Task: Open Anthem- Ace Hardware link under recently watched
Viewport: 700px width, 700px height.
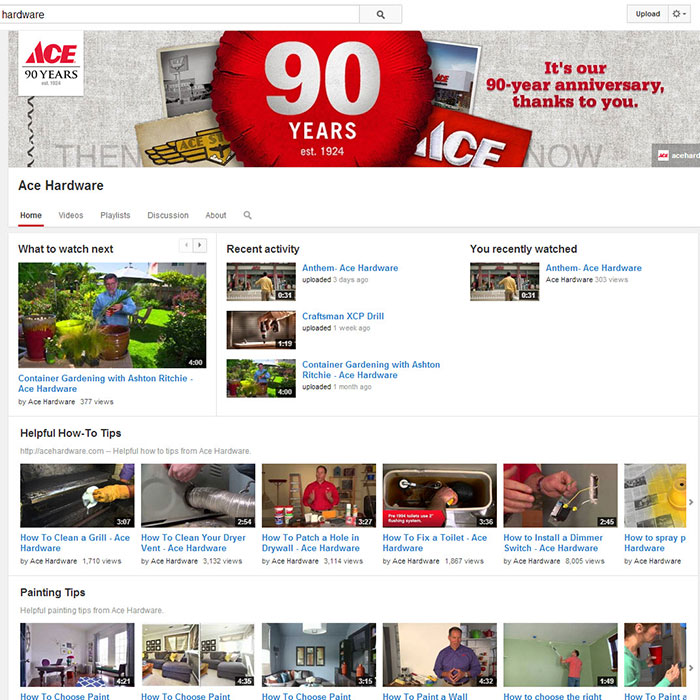Action: (x=593, y=268)
